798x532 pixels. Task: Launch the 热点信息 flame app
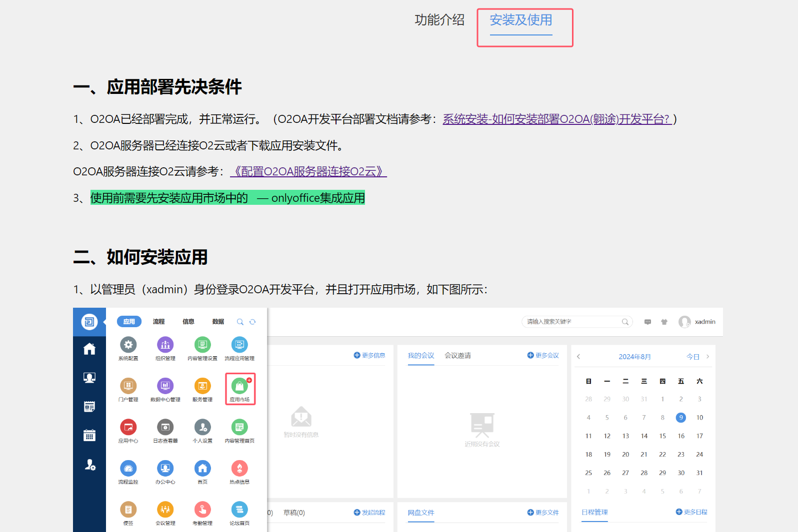[x=239, y=468]
